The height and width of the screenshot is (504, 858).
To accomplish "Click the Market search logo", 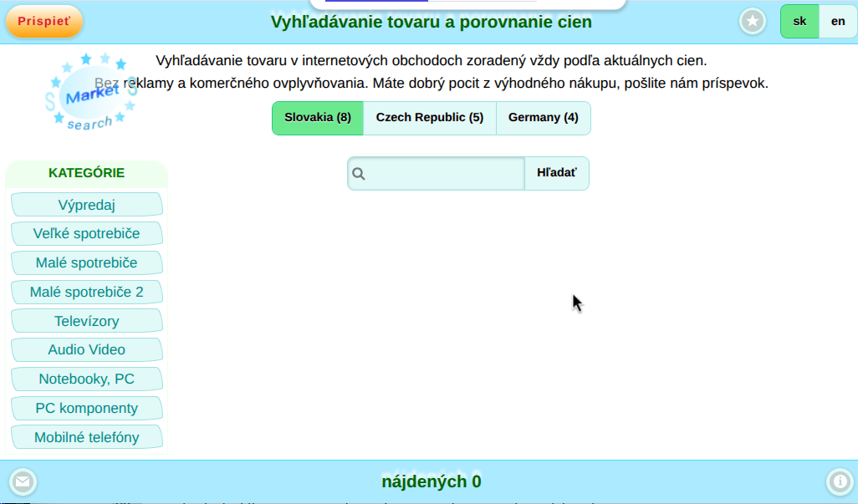I will coord(92,94).
